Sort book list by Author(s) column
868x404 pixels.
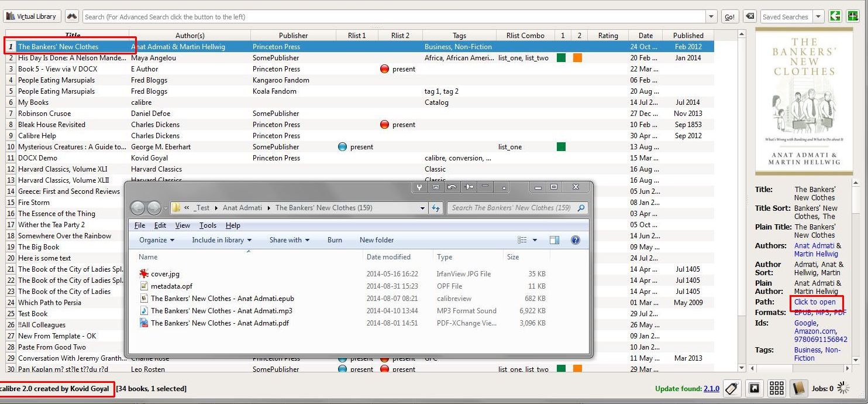tap(190, 36)
